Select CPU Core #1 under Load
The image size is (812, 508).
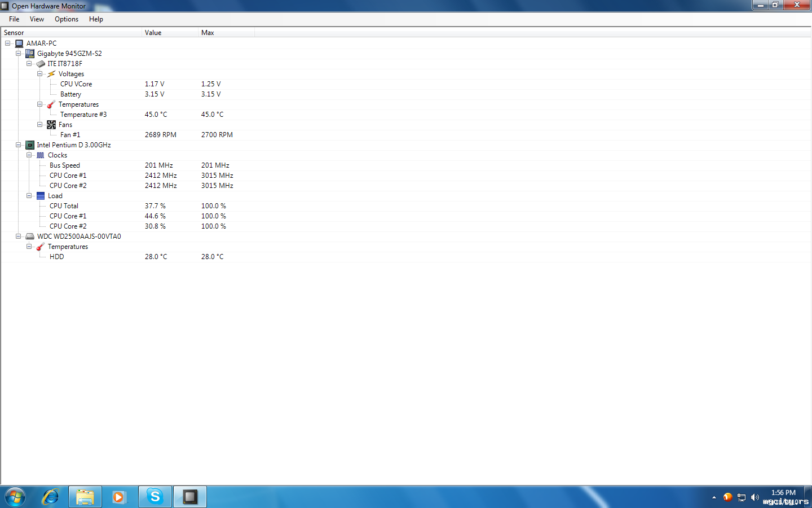406,216
